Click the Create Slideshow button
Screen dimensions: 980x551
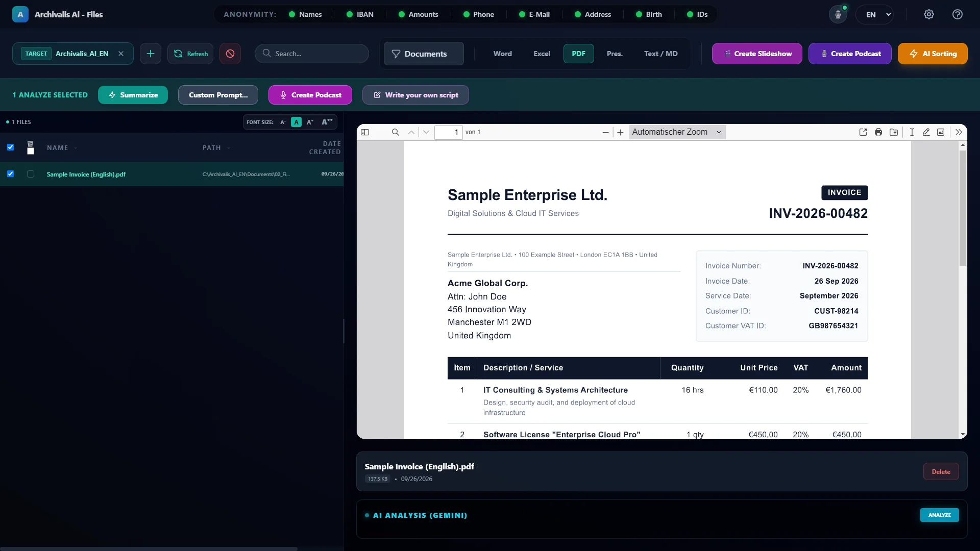click(757, 54)
